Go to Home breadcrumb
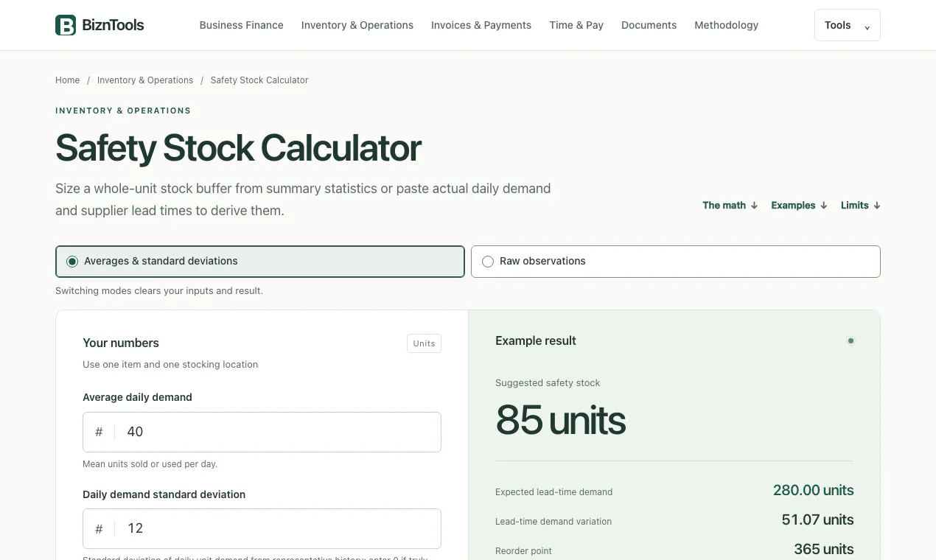Image resolution: width=936 pixels, height=560 pixels. tap(67, 80)
